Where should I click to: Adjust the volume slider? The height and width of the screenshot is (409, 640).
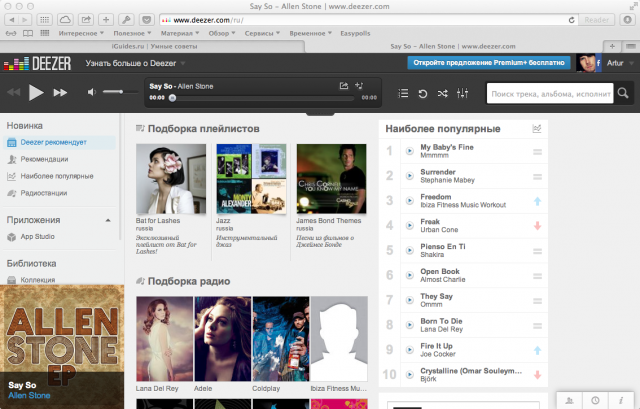point(120,92)
